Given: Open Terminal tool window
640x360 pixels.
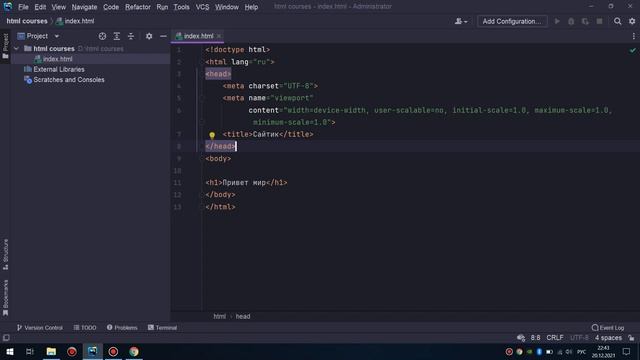Looking at the screenshot, I should pos(162,328).
